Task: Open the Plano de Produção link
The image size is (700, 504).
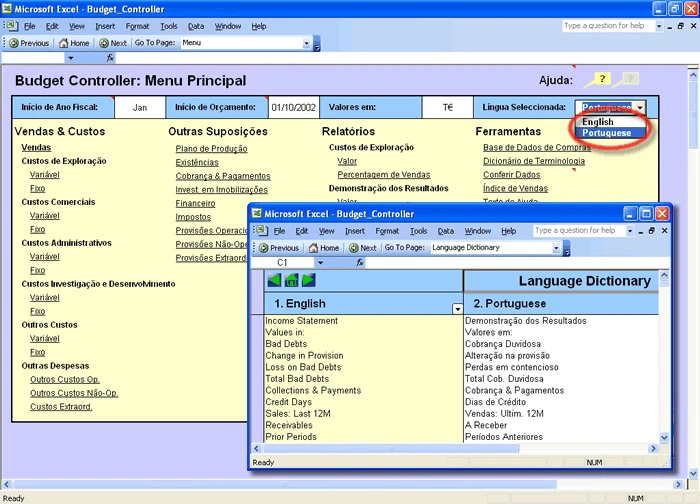Action: [211, 149]
